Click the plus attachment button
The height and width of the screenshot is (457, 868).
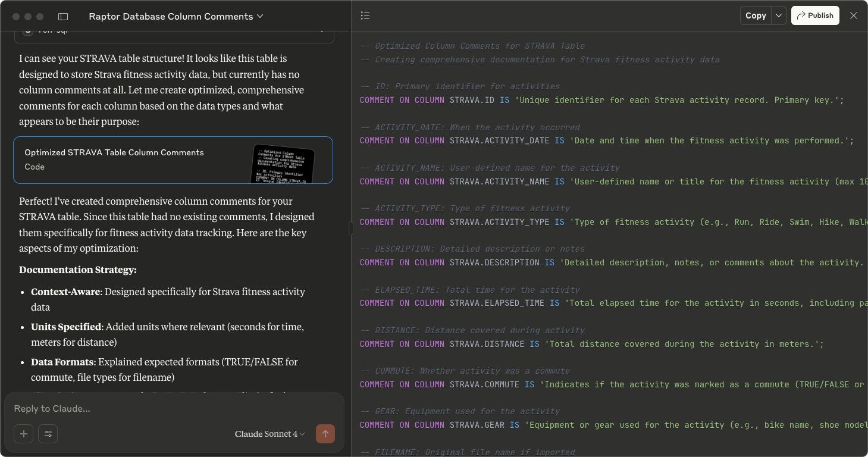click(x=24, y=434)
